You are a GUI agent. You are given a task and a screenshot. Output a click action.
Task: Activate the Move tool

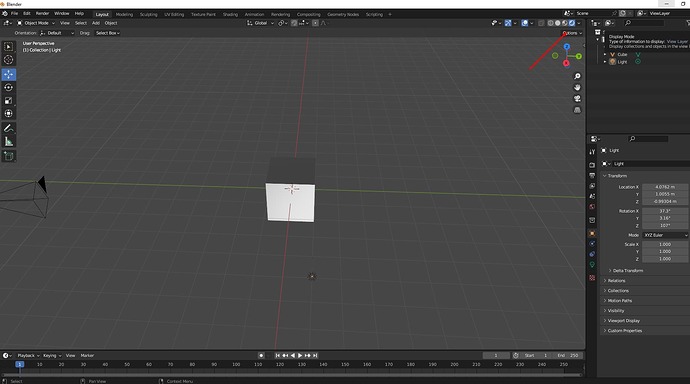click(8, 74)
